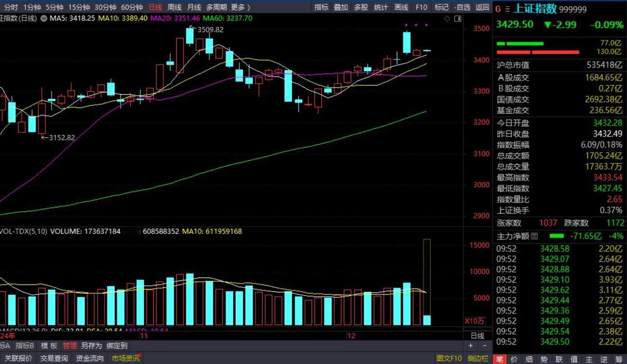Switch to 周线 weekly period
The image size is (627, 364).
(x=174, y=7)
